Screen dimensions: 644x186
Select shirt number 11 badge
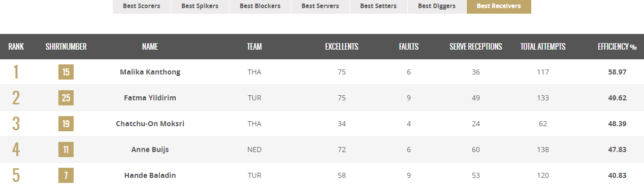coord(66,150)
